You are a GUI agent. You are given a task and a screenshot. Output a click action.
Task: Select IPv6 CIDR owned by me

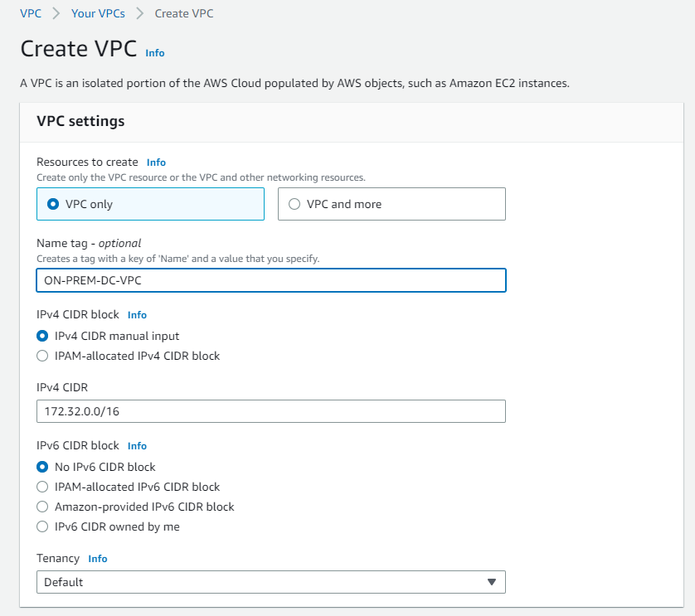pos(42,526)
